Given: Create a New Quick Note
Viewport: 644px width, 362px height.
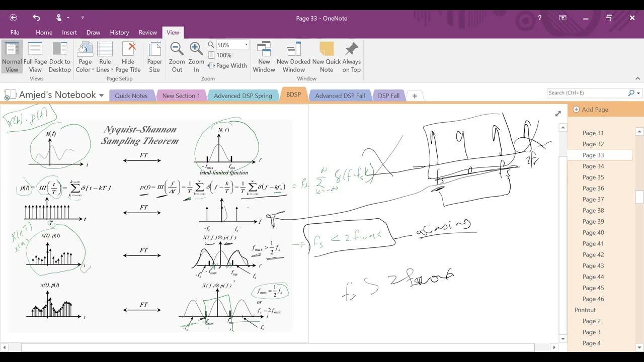Looking at the screenshot, I should pos(327,57).
